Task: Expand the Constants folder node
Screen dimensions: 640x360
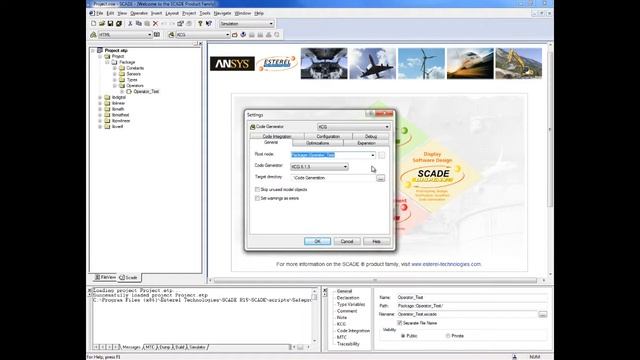Action: point(115,68)
